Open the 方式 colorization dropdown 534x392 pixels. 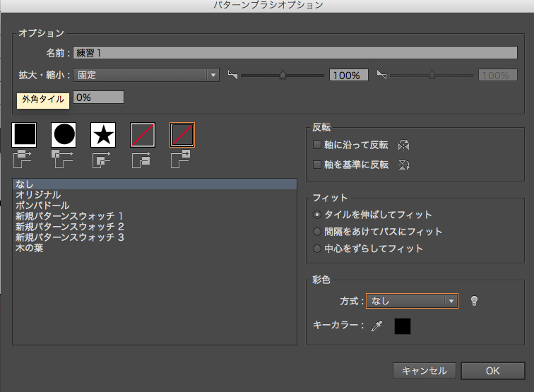point(412,301)
